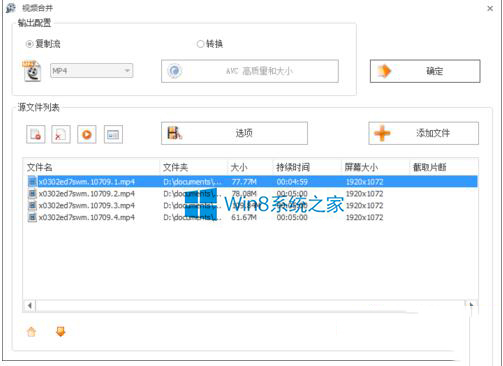Image resolution: width=503 pixels, height=366 pixels.
Task: Click the 00:05:00 duration of the 4.mp4 row
Action: [292, 217]
